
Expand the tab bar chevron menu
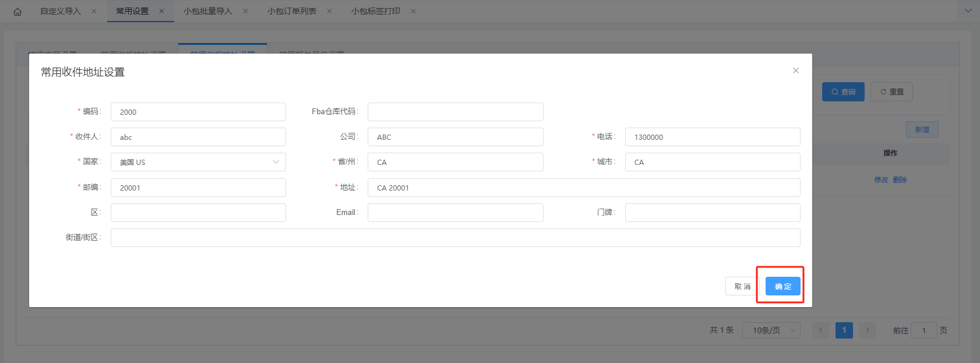coord(968,11)
